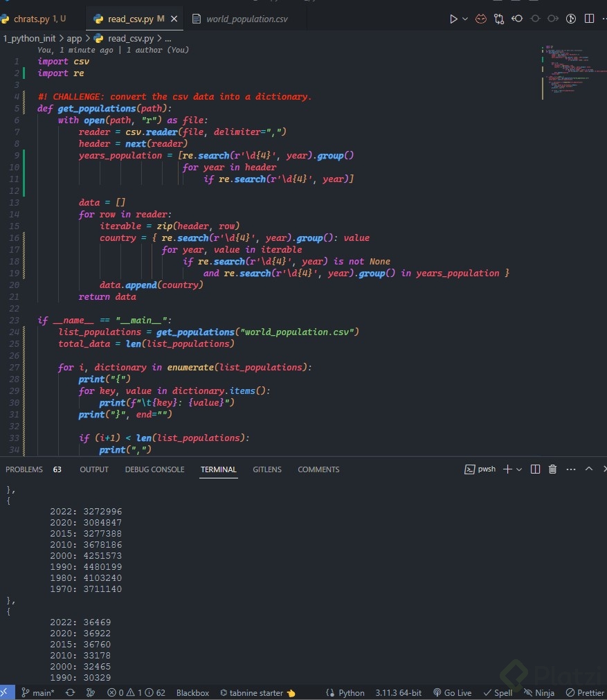Open changes compare icon in editor toolbar

click(x=499, y=19)
